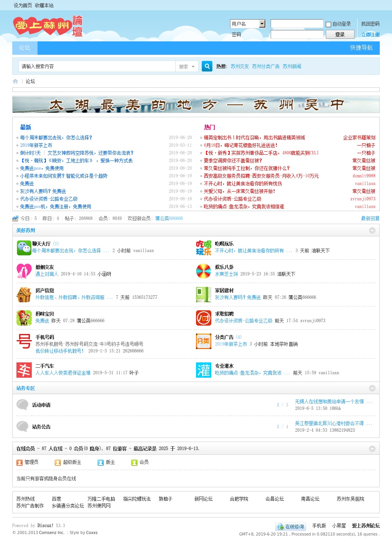Open friend link 苏州东吴医院
The height and width of the screenshot is (557, 392).
(350, 499)
